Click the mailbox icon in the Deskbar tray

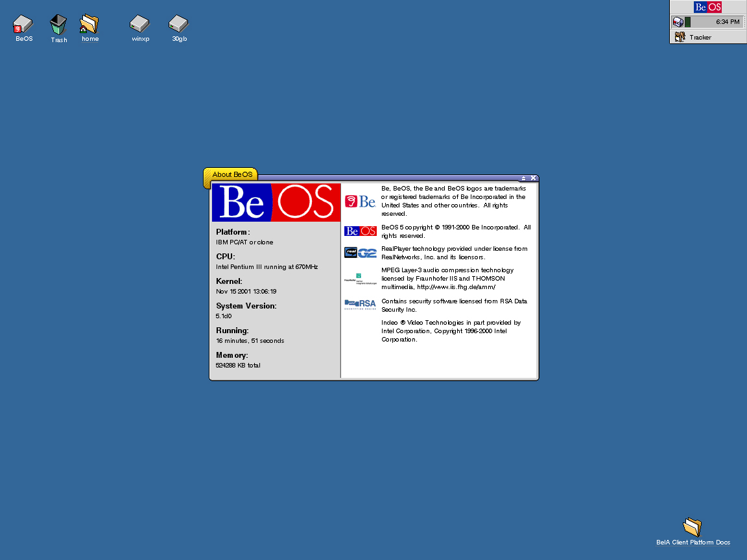click(x=678, y=22)
